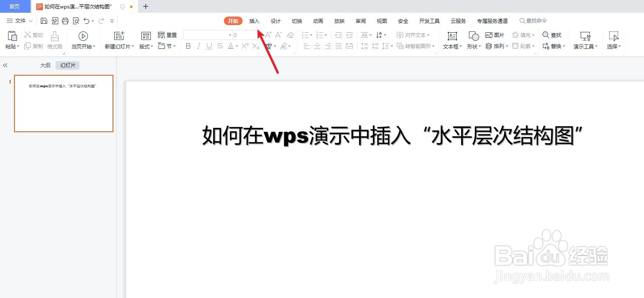Toggle center text alignment
This screenshot has height=298, width=644.
click(317, 46)
